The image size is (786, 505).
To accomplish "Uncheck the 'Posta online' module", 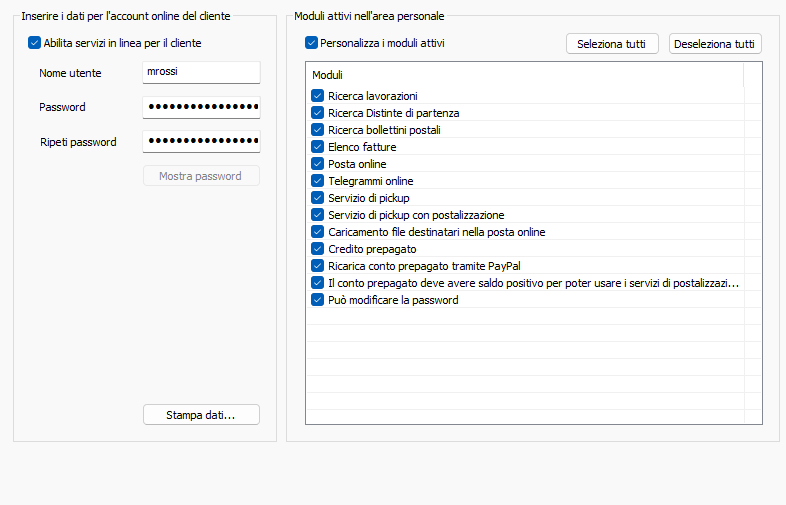I will (x=318, y=164).
